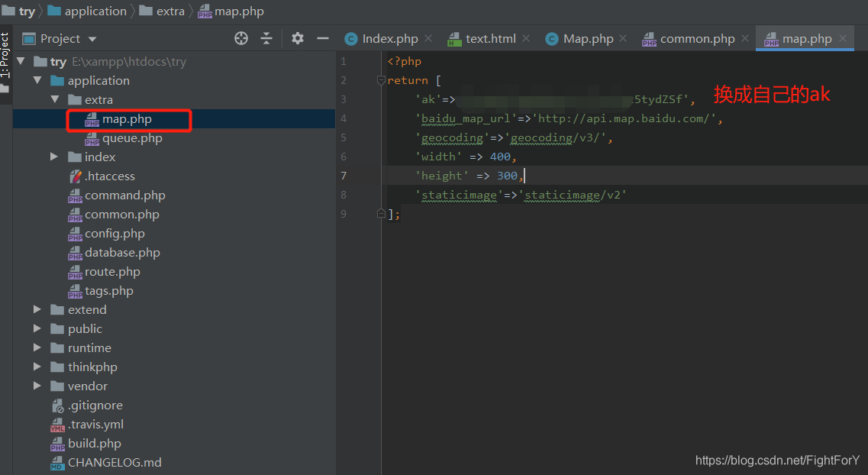This screenshot has width=868, height=475.
Task: Close the common.php tab
Action: click(x=745, y=38)
